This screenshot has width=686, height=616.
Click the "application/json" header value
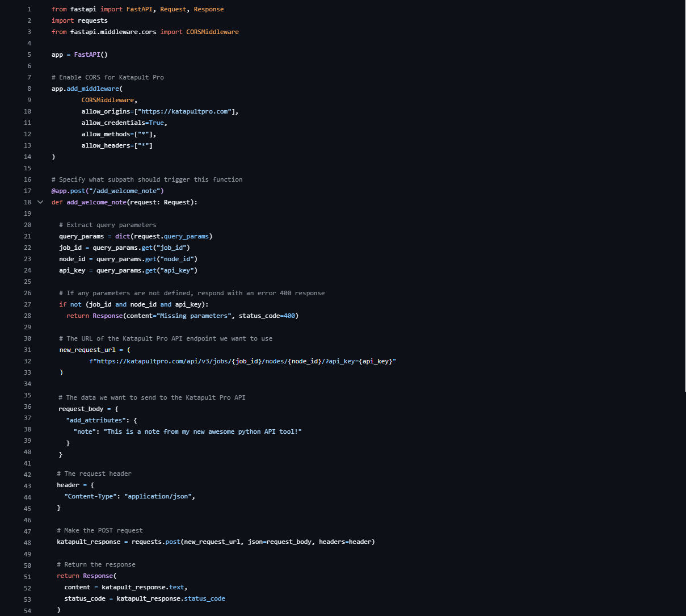pyautogui.click(x=158, y=496)
